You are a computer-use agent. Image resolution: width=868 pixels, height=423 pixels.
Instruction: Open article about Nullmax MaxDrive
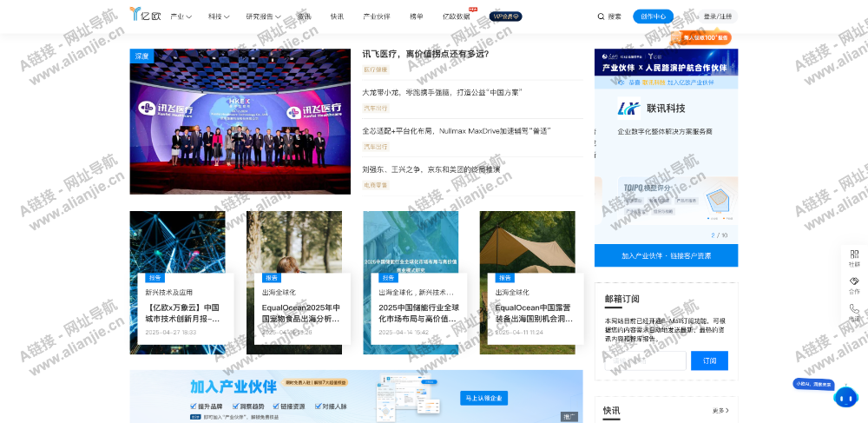pos(457,130)
